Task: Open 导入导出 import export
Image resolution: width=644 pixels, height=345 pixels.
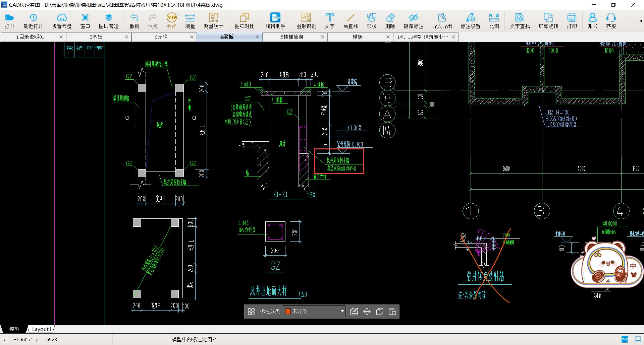Action: point(442,21)
